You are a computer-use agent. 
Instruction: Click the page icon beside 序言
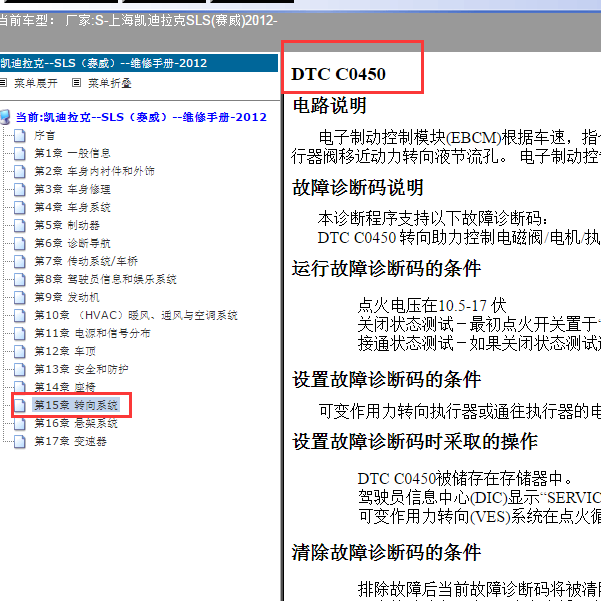click(x=20, y=135)
